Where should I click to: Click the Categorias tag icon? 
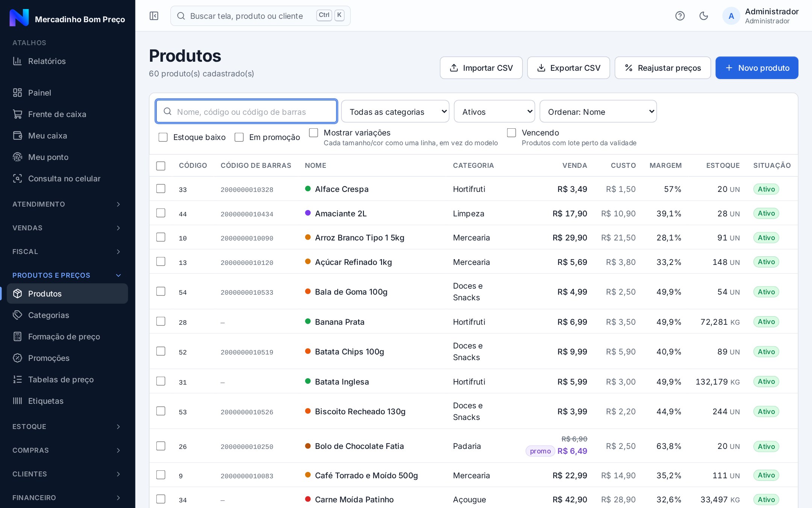pyautogui.click(x=17, y=315)
